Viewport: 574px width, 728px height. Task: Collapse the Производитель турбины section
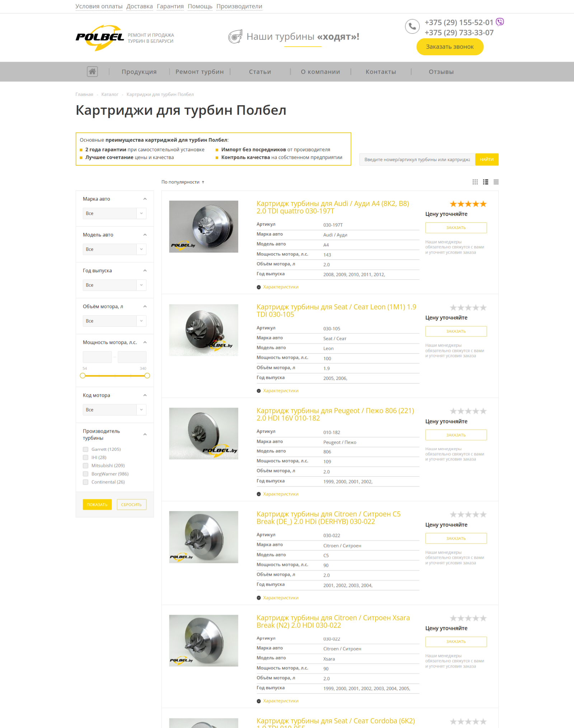coord(145,434)
